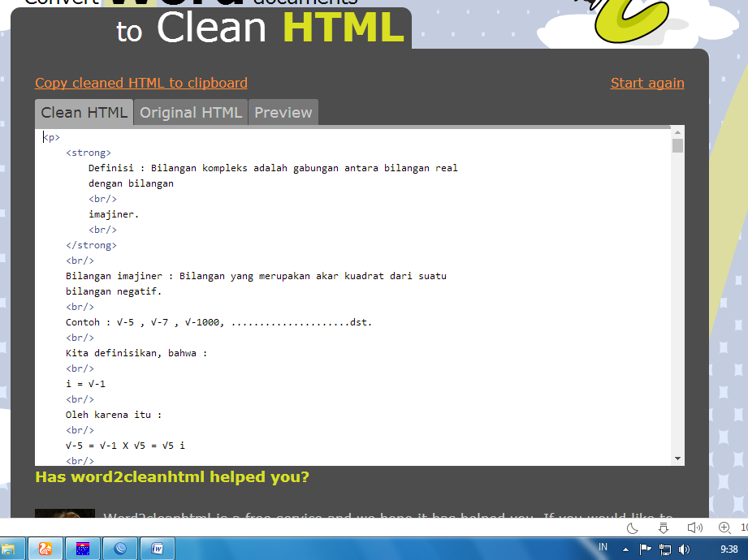The height and width of the screenshot is (560, 748).
Task: Click the IN language indicator in tray
Action: 603,547
